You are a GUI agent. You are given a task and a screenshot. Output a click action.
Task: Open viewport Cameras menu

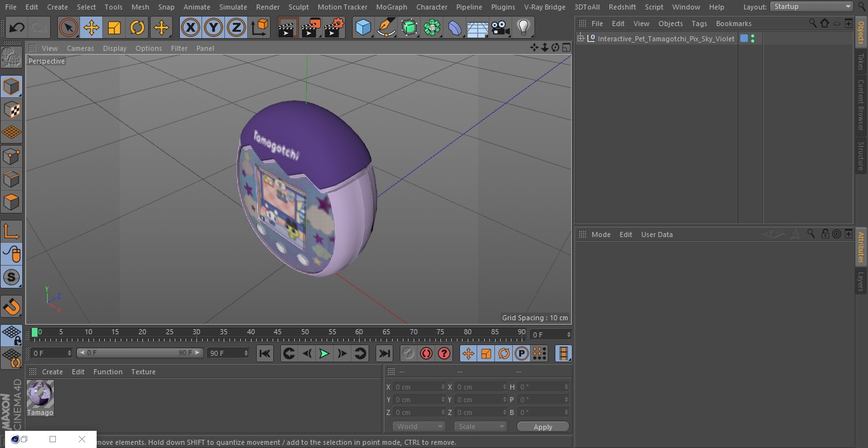pyautogui.click(x=80, y=48)
